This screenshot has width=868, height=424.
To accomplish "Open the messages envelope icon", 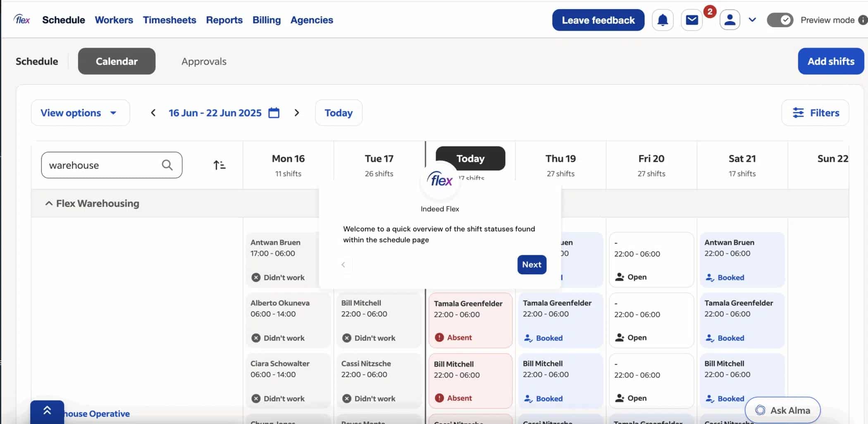I will (x=692, y=20).
